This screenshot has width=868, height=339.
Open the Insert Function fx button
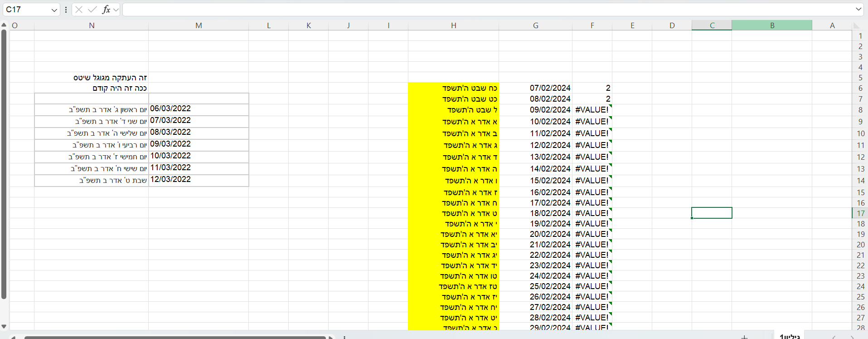click(106, 10)
